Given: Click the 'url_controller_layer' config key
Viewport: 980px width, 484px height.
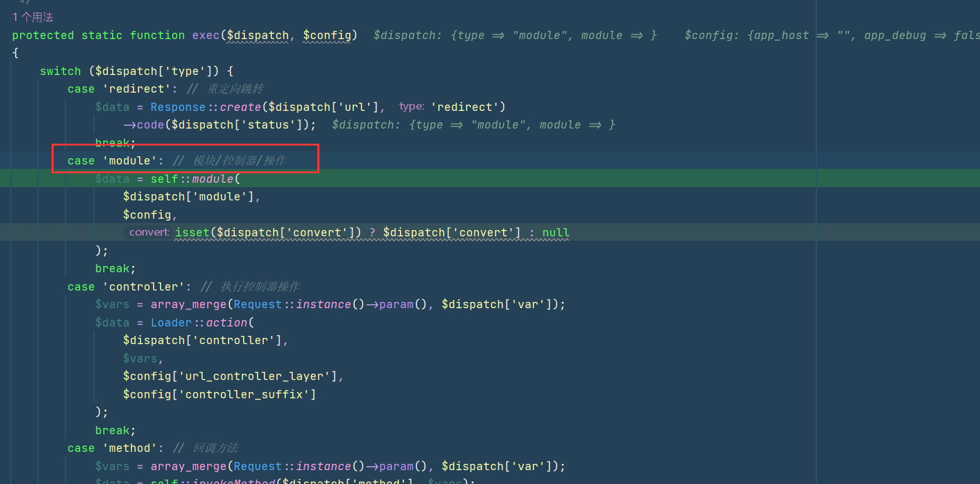Looking at the screenshot, I should coord(254,376).
